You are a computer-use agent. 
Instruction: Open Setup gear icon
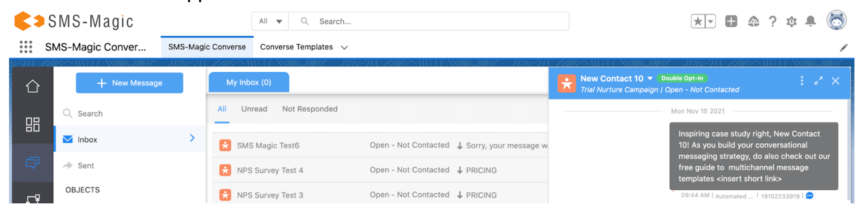(x=791, y=22)
